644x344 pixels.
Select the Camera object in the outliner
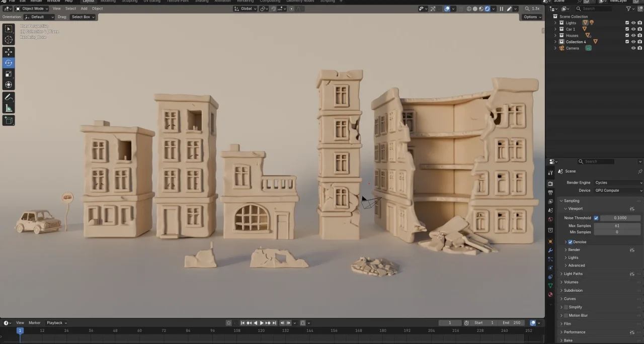(573, 48)
